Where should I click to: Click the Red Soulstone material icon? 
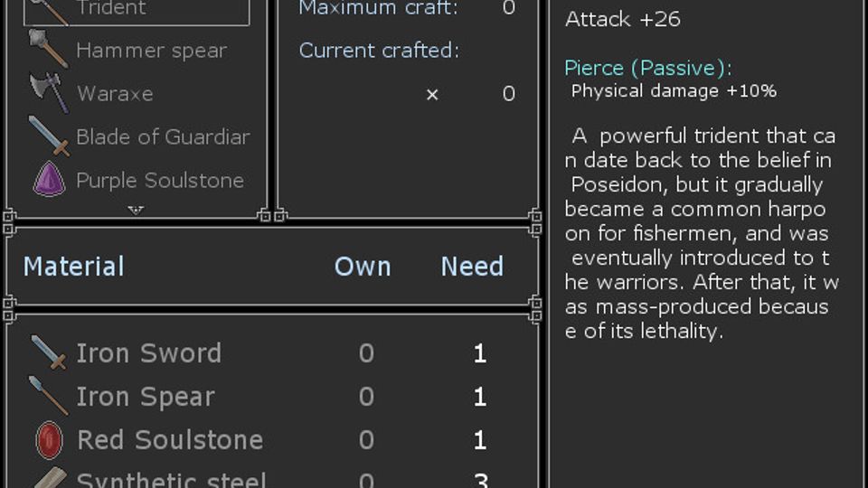point(49,440)
